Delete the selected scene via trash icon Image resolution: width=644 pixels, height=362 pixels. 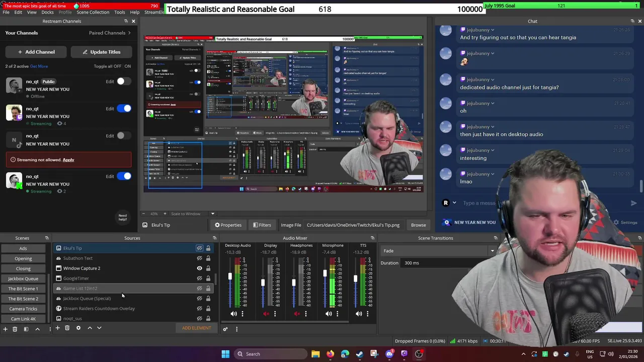15,329
